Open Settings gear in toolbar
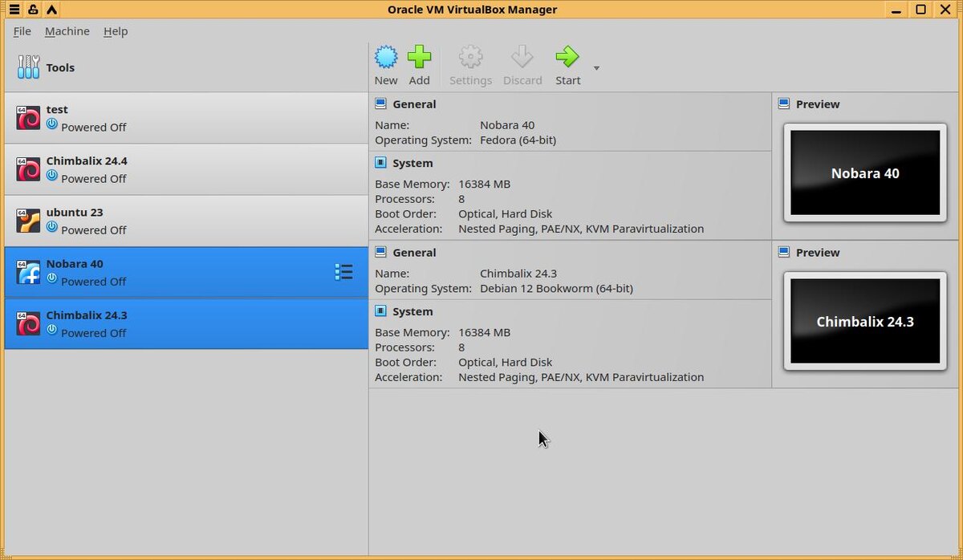The width and height of the screenshot is (963, 560). [470, 57]
